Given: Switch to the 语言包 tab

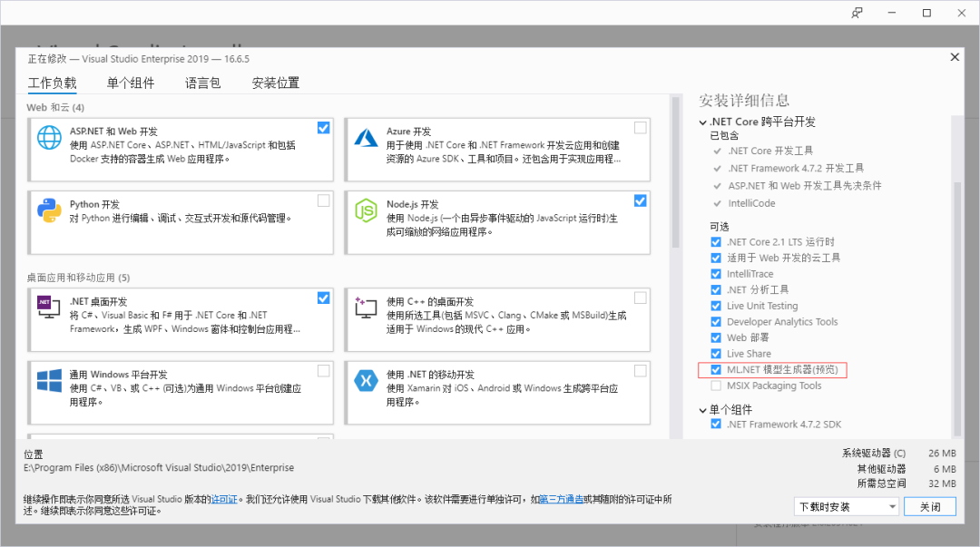Looking at the screenshot, I should pyautogui.click(x=203, y=83).
